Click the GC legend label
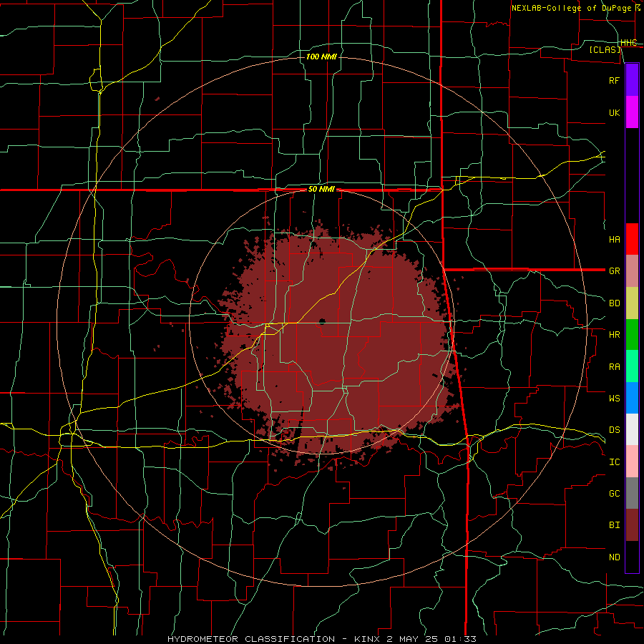The height and width of the screenshot is (644, 644). pyautogui.click(x=614, y=494)
